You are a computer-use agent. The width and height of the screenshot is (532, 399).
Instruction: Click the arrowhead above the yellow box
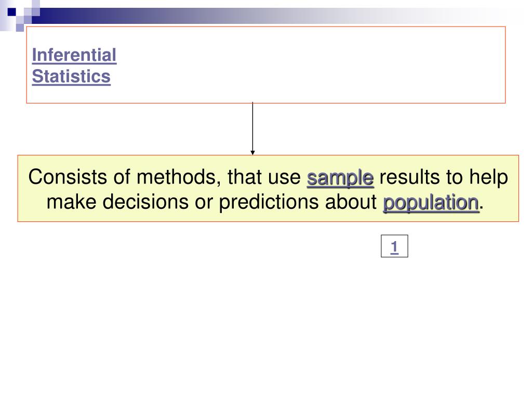click(x=252, y=153)
